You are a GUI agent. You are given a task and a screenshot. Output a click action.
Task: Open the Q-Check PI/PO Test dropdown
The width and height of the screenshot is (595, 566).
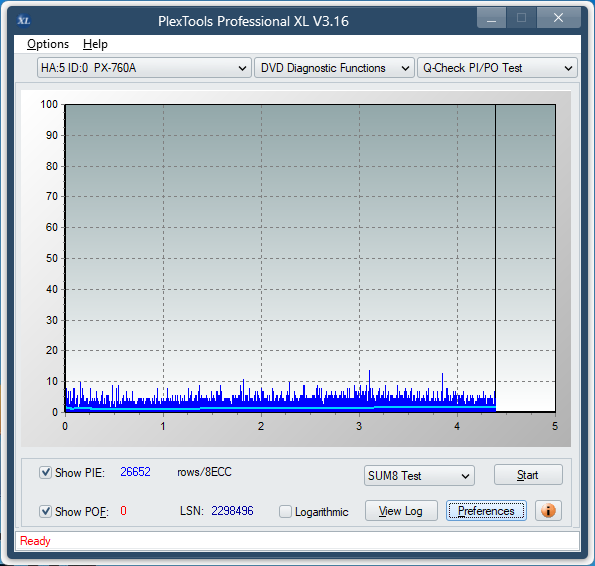[x=497, y=68]
